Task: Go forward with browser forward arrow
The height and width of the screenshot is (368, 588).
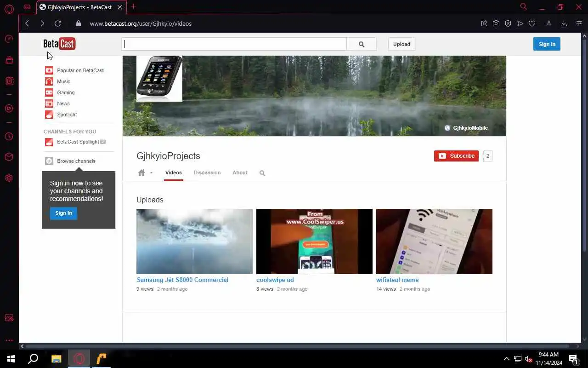Action: pyautogui.click(x=42, y=23)
